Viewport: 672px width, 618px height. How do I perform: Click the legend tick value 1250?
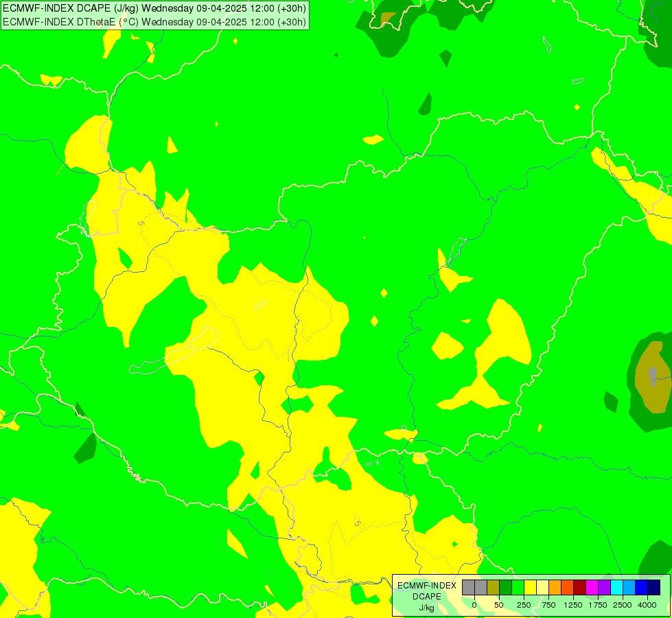(x=573, y=605)
